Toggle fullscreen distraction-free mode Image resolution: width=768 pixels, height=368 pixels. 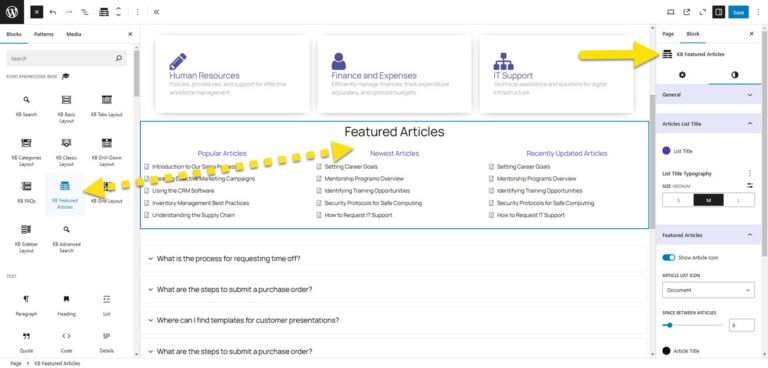tap(702, 12)
